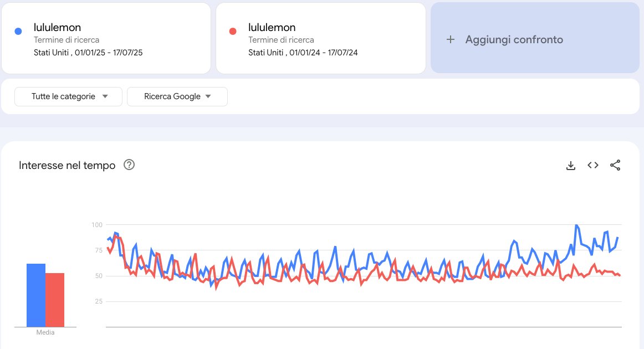Screen dimensions: 644x349
Task: Click Aggiungi confronto button
Action: 535,38
